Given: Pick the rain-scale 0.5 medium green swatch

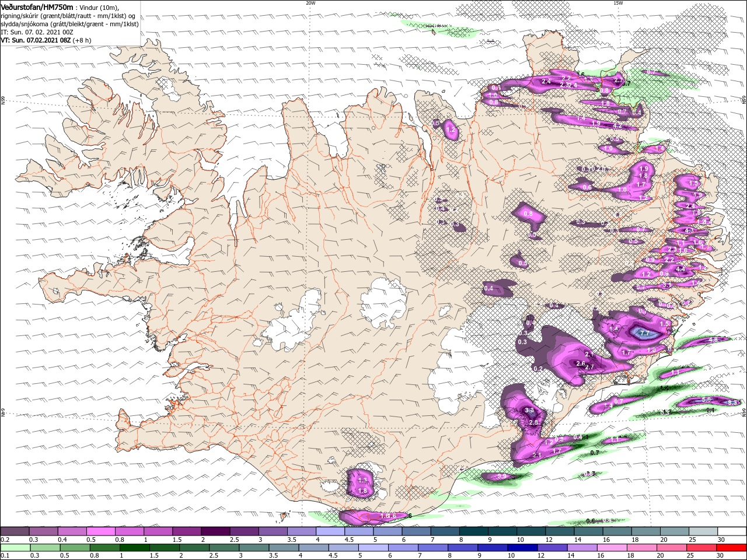Looking at the screenshot, I should [75, 547].
